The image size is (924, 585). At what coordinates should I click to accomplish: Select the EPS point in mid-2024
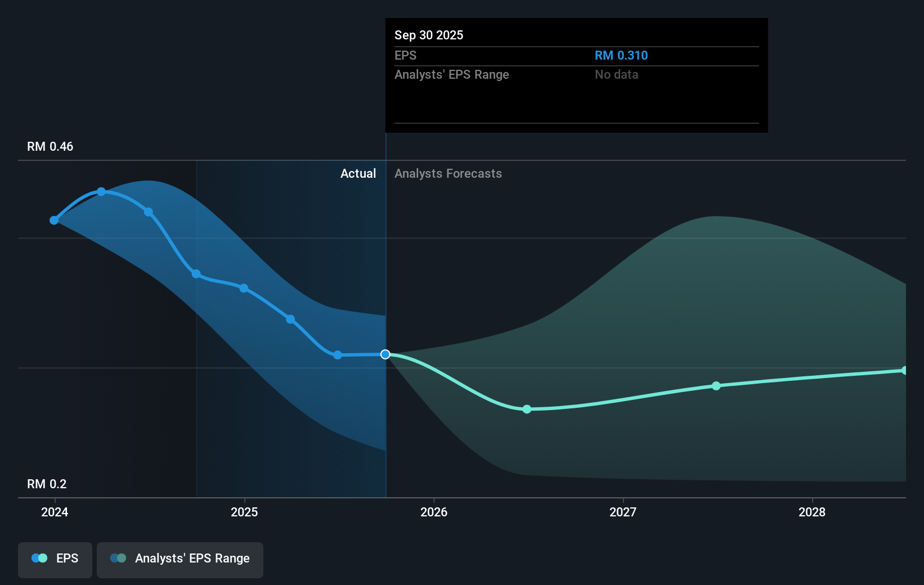pyautogui.click(x=149, y=212)
